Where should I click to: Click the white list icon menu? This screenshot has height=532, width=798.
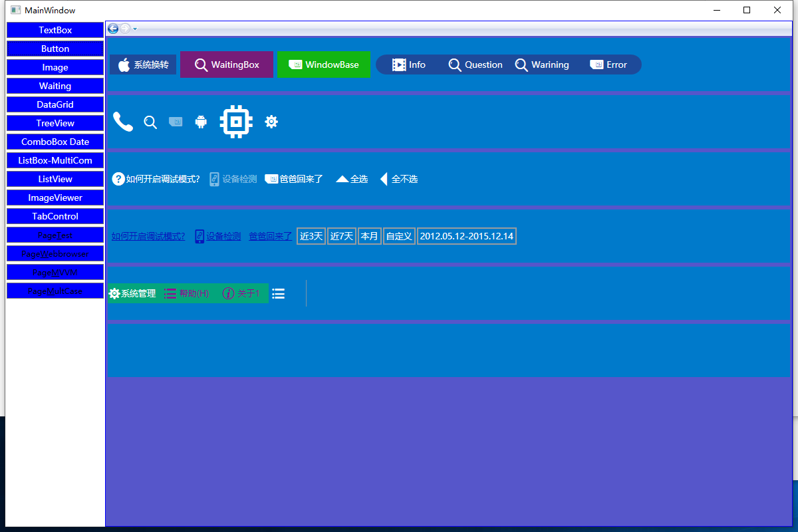279,293
